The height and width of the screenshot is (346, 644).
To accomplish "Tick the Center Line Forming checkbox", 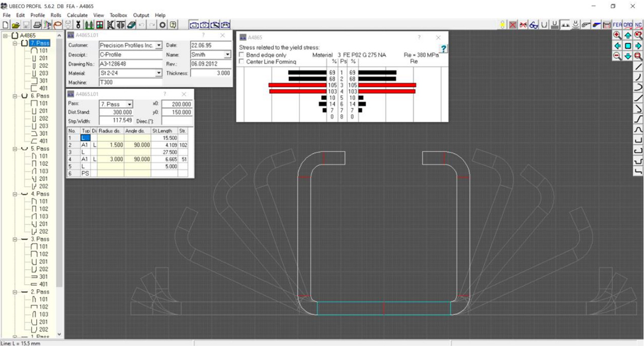I will (x=242, y=61).
